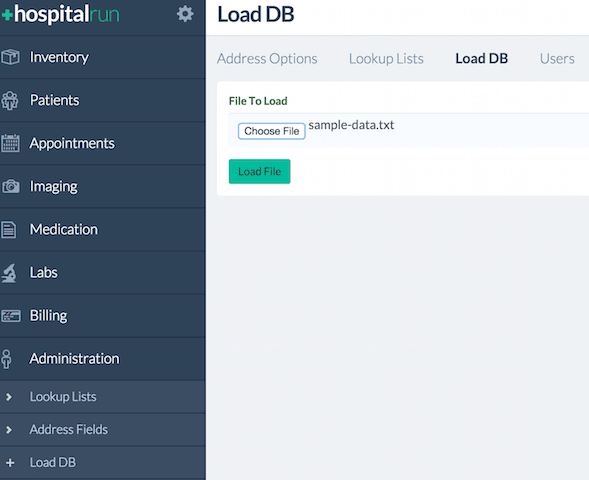Viewport: 589px width, 480px height.
Task: Select Administration in sidebar
Action: click(103, 359)
